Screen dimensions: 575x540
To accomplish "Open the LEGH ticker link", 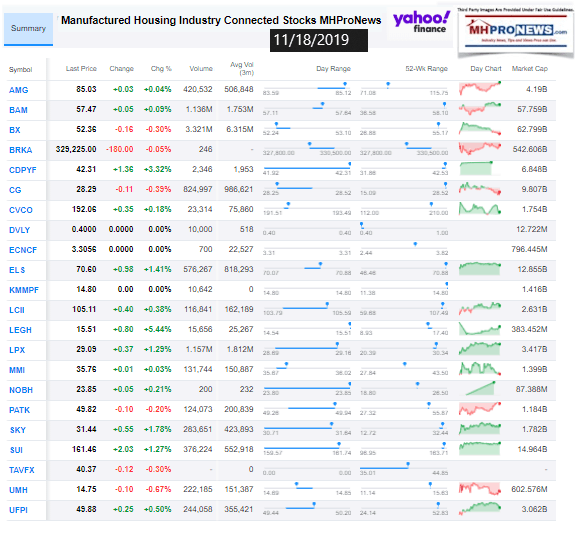I will tap(20, 330).
